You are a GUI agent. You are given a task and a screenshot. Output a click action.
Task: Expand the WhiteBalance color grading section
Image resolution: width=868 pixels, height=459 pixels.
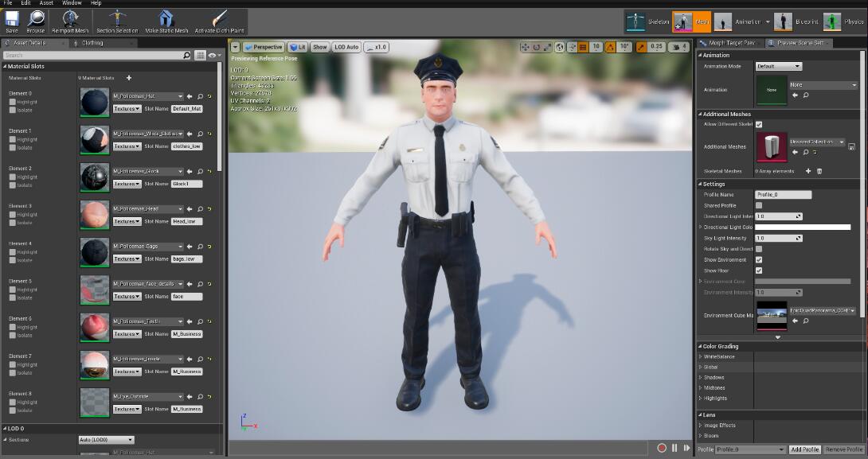pos(701,357)
